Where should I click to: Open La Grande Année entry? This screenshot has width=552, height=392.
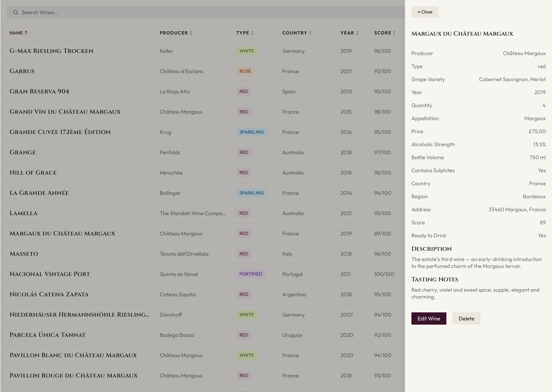click(x=202, y=193)
